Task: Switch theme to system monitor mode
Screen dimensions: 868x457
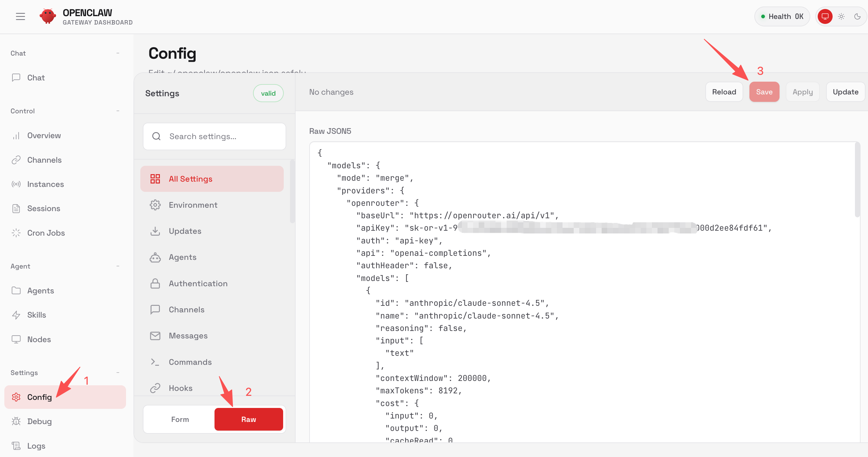Action: coord(825,16)
